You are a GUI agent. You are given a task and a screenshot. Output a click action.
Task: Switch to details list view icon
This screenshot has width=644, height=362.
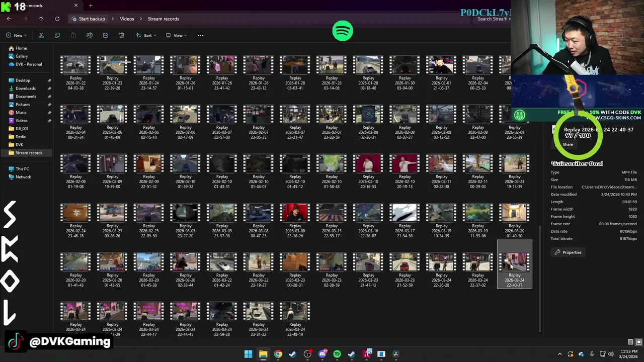pos(630,342)
